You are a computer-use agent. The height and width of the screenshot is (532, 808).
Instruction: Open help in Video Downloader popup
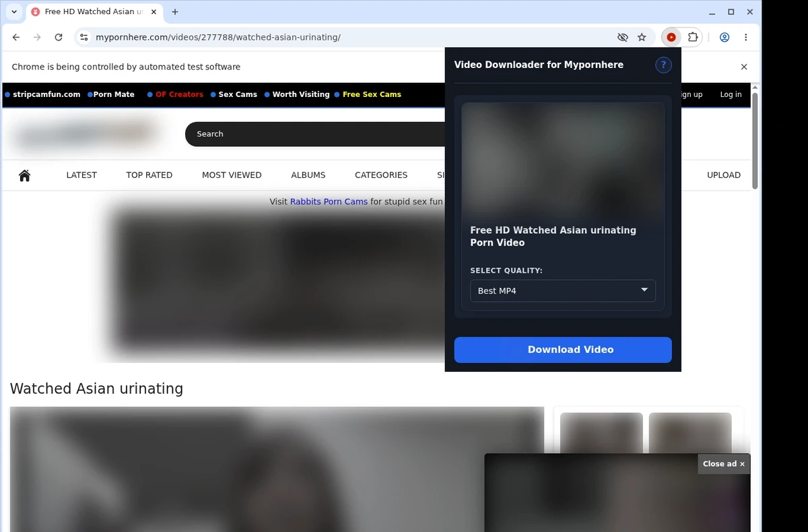(663, 65)
